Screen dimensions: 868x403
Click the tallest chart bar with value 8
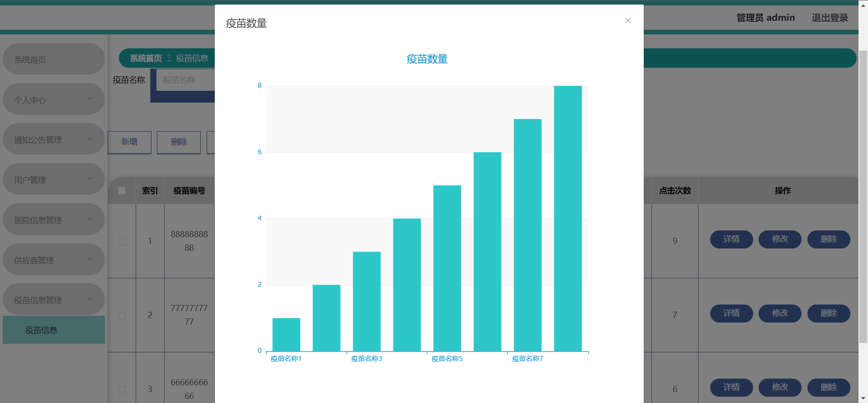point(568,219)
